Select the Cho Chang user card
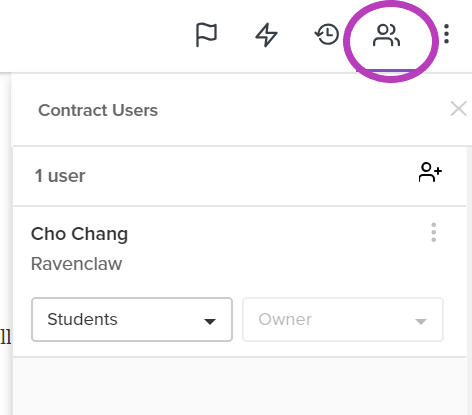 [239, 282]
